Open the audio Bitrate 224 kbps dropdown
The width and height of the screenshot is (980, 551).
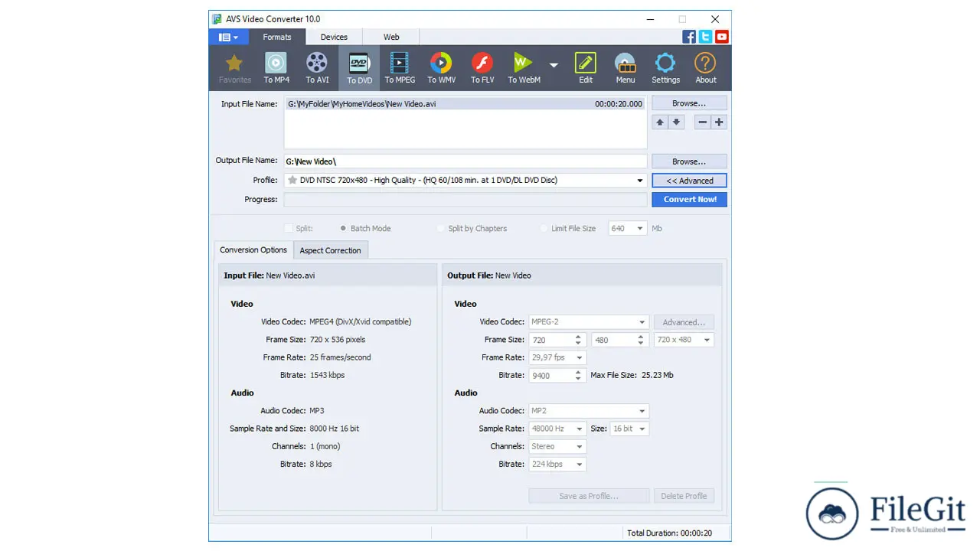[x=557, y=464]
